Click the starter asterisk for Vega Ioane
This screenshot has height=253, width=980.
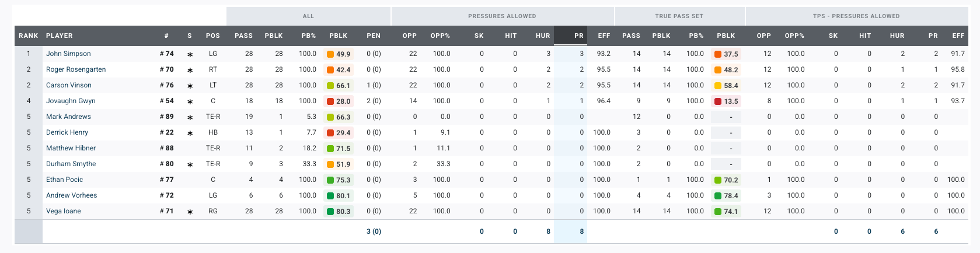pos(190,212)
